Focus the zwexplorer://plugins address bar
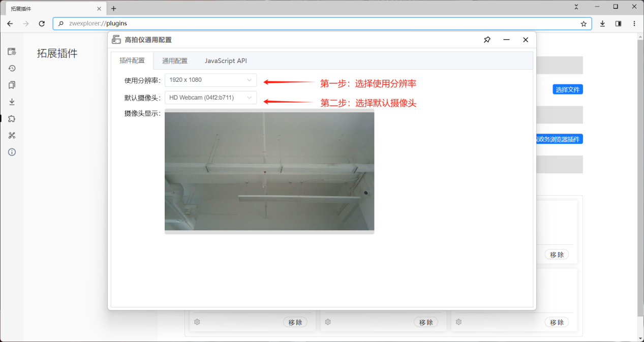Screen dimensions: 644x342 (322, 23)
